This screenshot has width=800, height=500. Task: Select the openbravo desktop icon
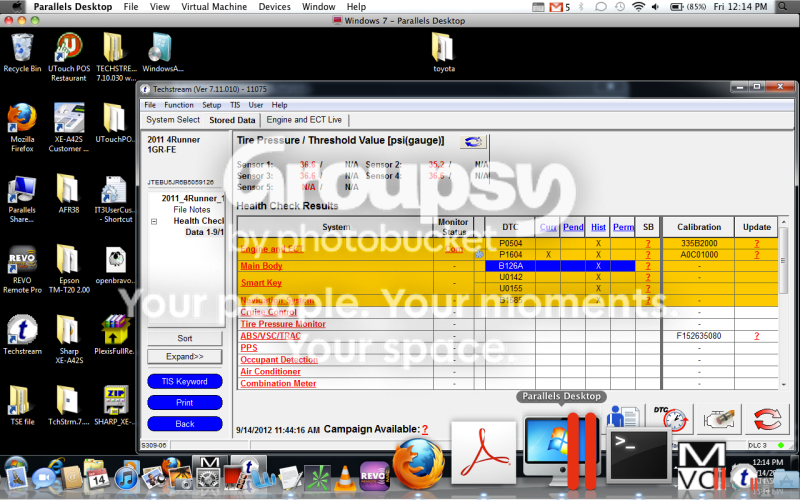point(116,265)
